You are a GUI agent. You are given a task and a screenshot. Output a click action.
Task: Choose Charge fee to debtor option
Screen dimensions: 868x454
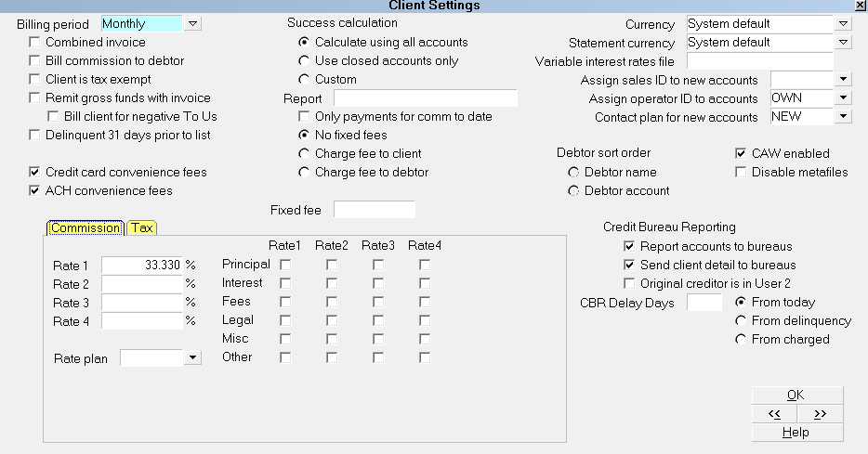tap(304, 172)
